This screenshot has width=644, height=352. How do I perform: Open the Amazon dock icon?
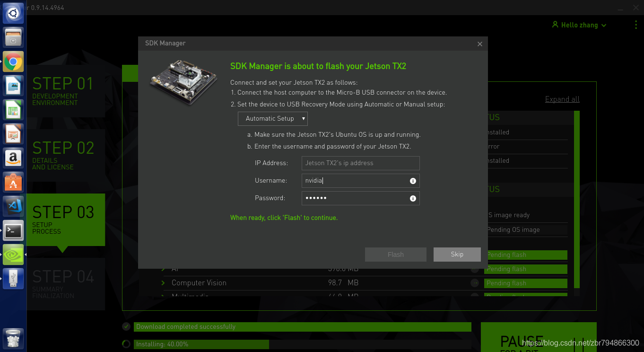13,158
